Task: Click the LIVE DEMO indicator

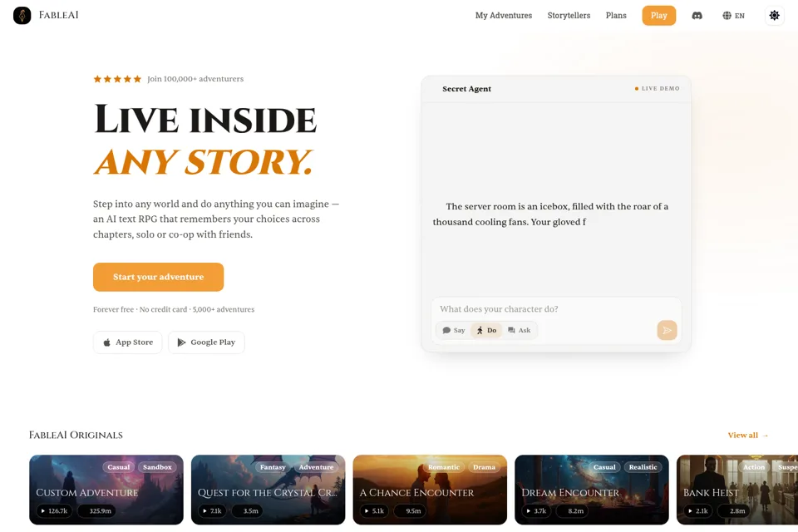Action: click(x=657, y=89)
